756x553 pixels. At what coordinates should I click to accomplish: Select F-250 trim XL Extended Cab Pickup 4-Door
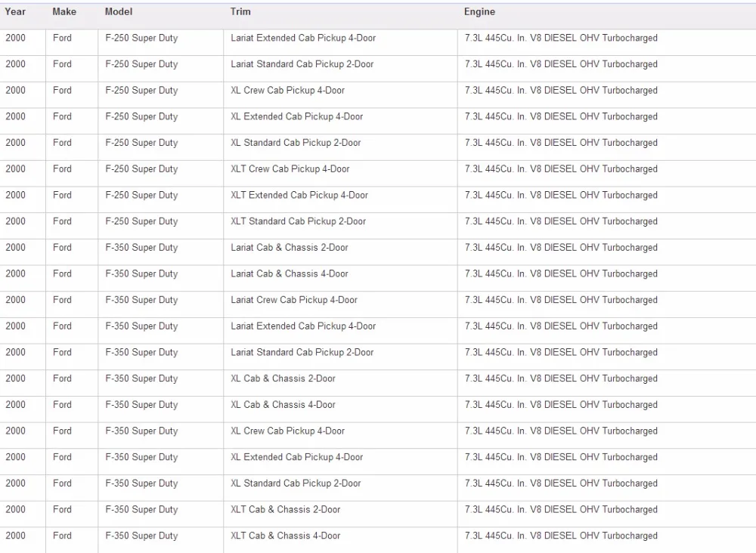coord(297,116)
